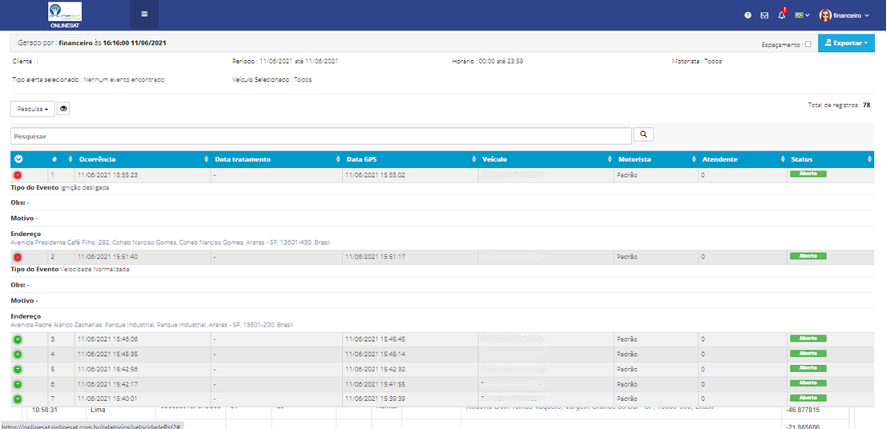The width and height of the screenshot is (887, 429).
Task: Click the Pesquisar search input field
Action: (320, 135)
